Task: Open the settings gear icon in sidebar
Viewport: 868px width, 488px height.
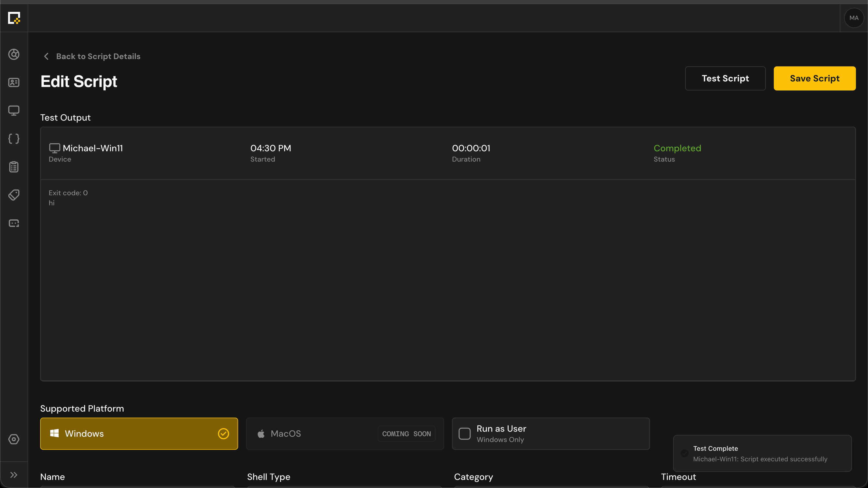Action: click(x=14, y=439)
